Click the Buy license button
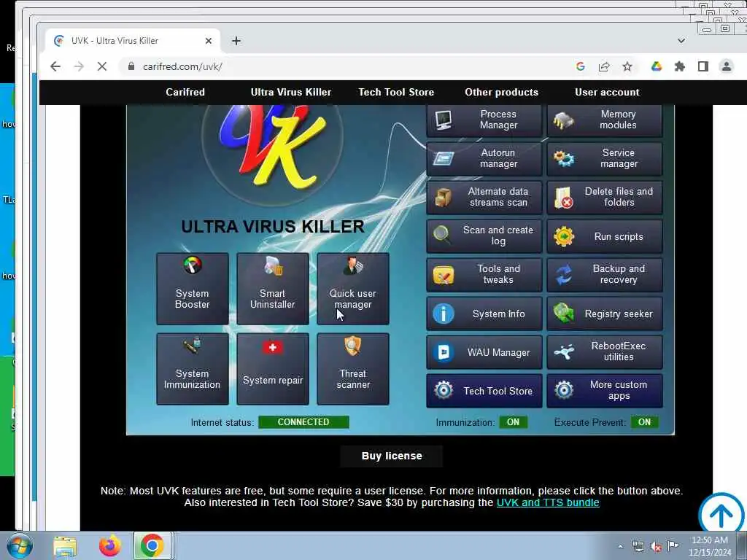The height and width of the screenshot is (560, 747). [392, 456]
